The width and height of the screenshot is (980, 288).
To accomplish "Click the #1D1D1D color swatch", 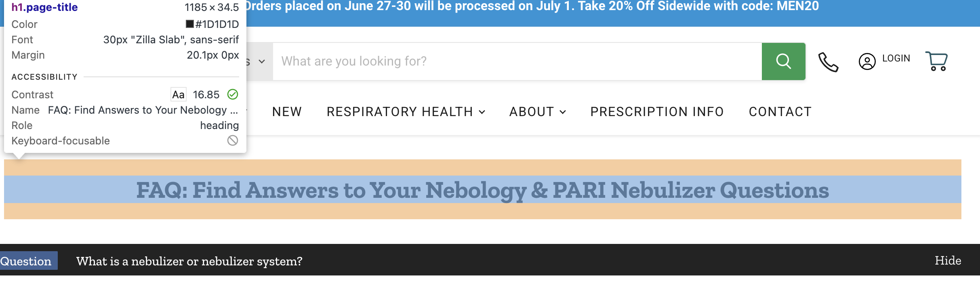I will tap(189, 24).
